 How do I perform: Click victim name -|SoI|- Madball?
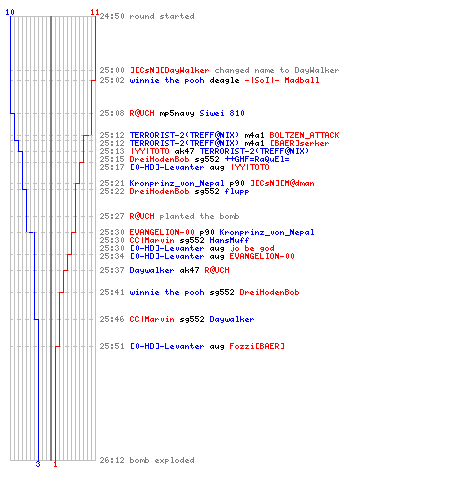coord(282,80)
